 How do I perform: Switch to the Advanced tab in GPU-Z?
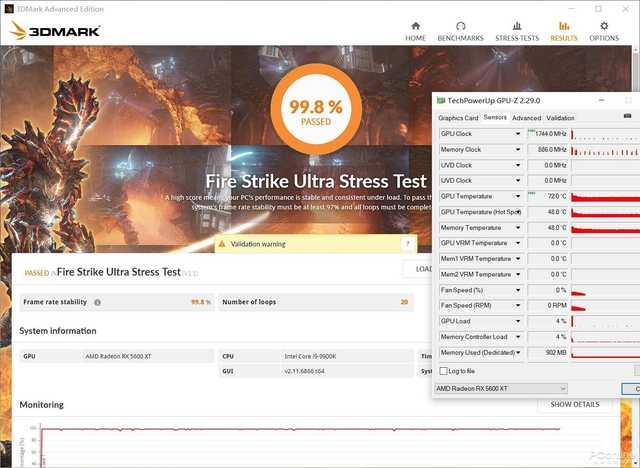[x=526, y=118]
